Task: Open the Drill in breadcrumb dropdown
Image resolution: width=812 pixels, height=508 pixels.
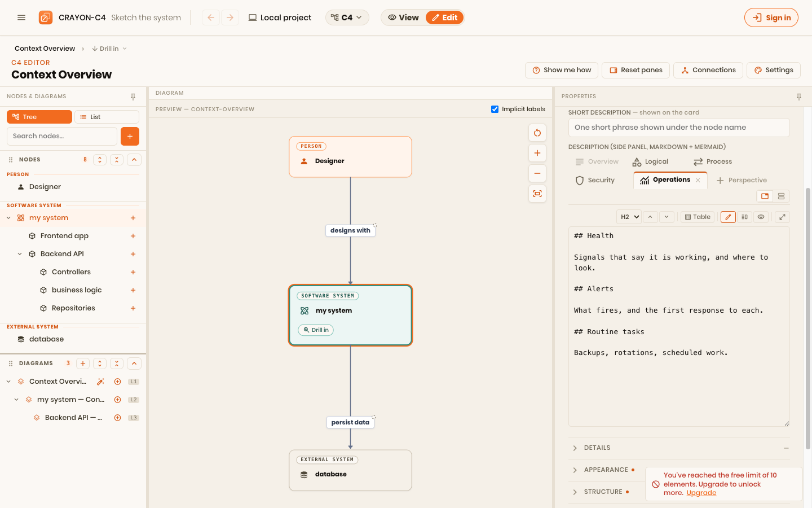Action: pyautogui.click(x=109, y=49)
